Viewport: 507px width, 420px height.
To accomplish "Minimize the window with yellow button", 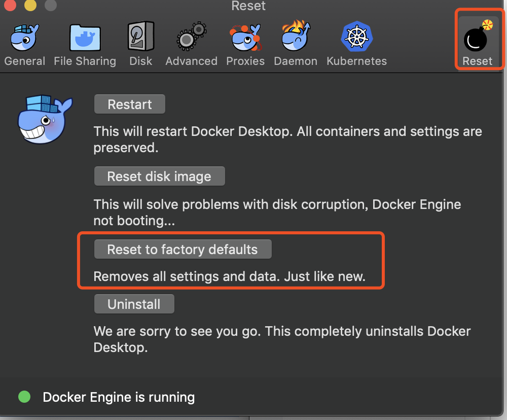I will pos(29,7).
